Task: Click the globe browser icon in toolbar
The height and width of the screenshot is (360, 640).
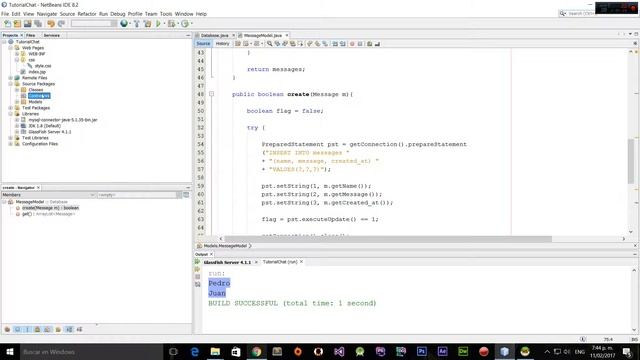Action: coord(124,24)
